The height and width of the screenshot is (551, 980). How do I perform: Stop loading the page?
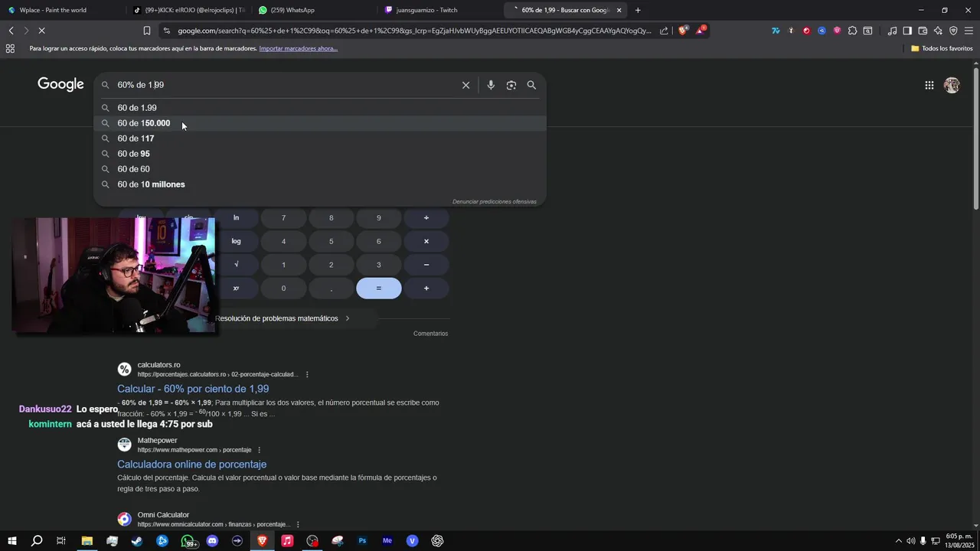coord(41,31)
